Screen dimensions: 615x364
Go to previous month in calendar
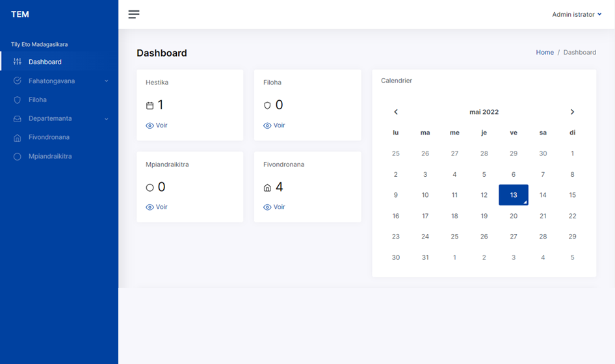(396, 112)
